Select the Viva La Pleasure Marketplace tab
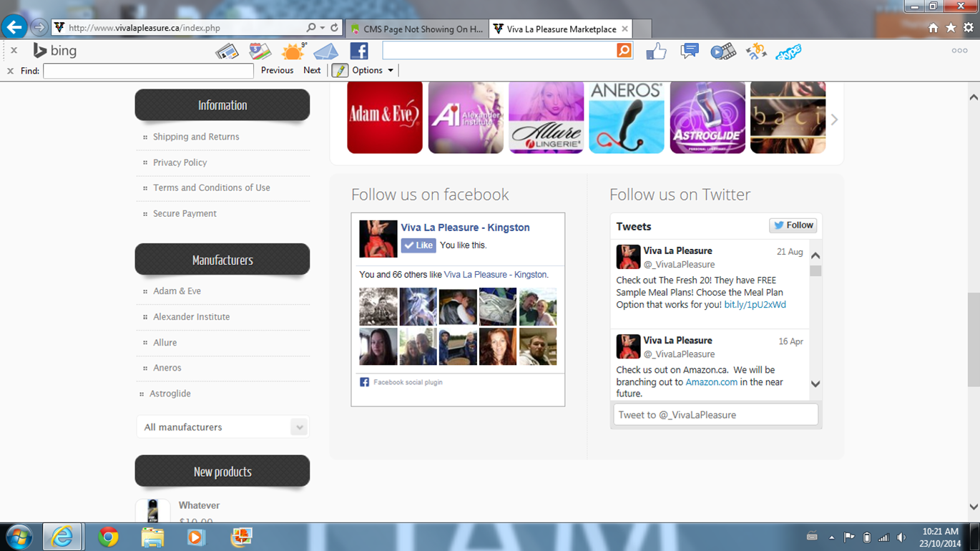 point(560,29)
